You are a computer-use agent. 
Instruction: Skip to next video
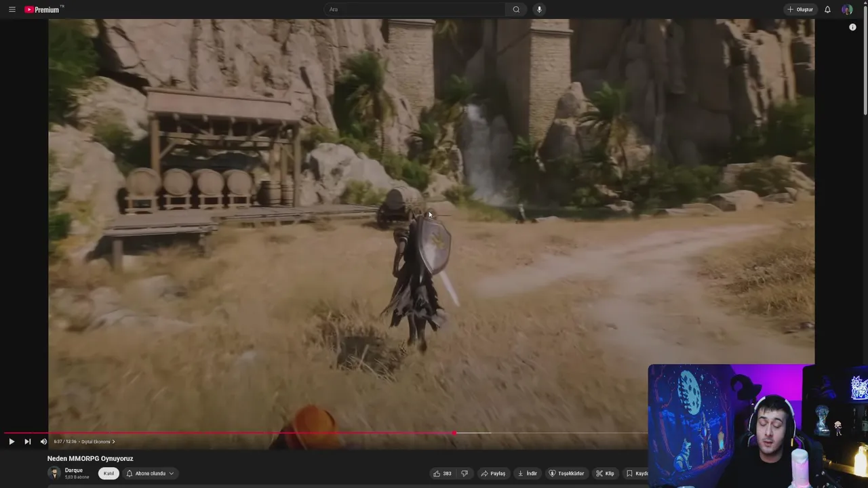[28, 441]
